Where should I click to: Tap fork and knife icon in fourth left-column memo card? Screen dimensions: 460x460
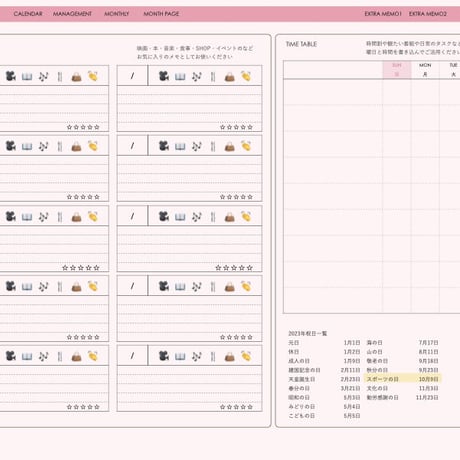click(60, 287)
